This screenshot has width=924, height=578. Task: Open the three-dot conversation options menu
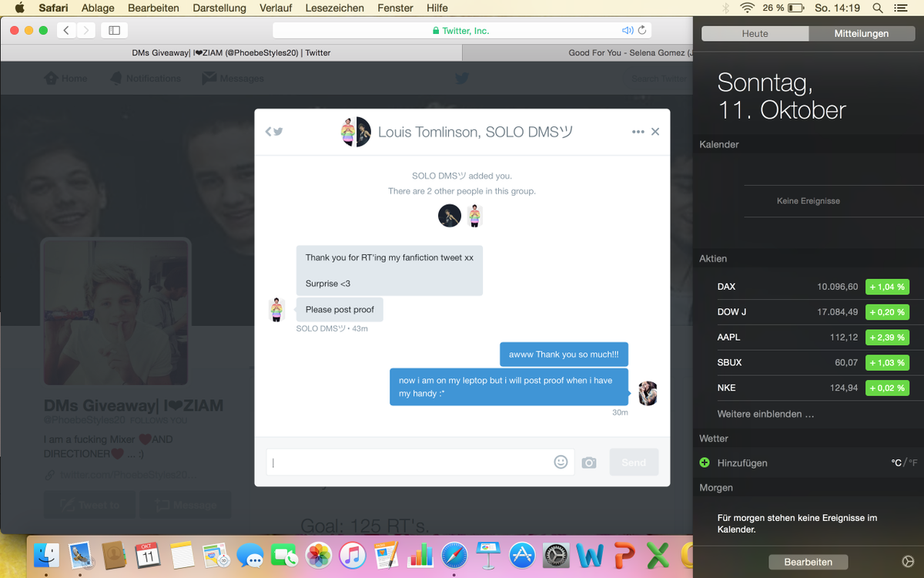click(638, 132)
